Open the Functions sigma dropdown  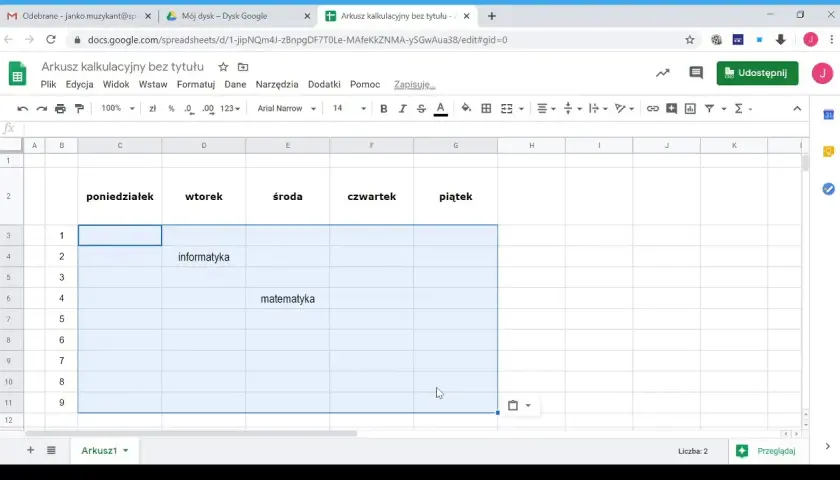coord(743,109)
